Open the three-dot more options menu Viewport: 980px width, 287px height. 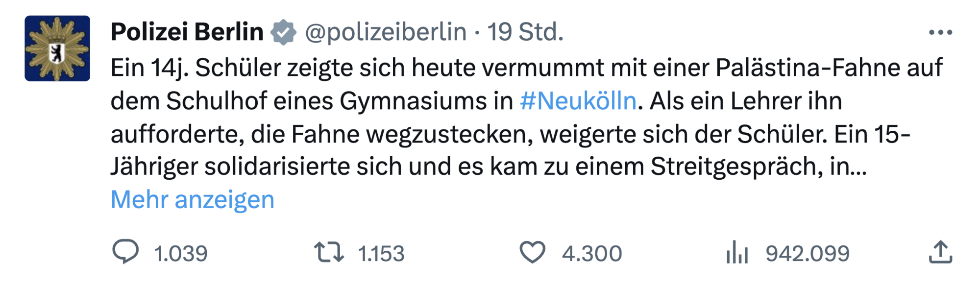pos(940,33)
